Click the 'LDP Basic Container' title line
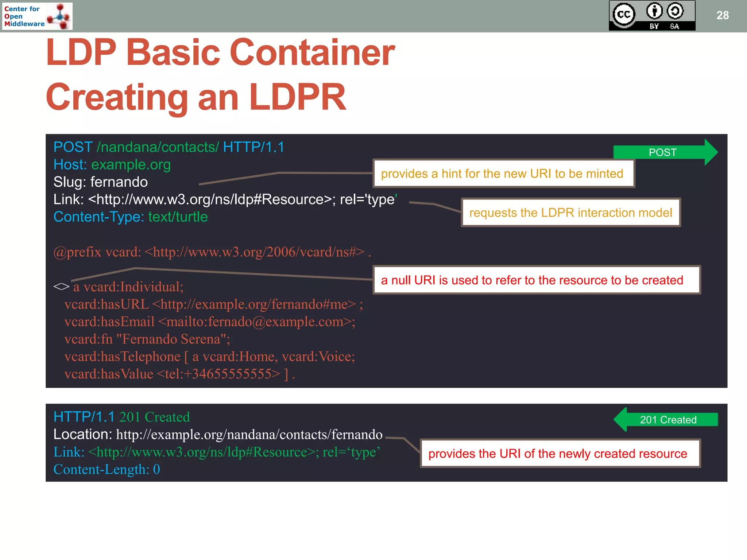Viewport: 747px width, 560px height. point(220,53)
